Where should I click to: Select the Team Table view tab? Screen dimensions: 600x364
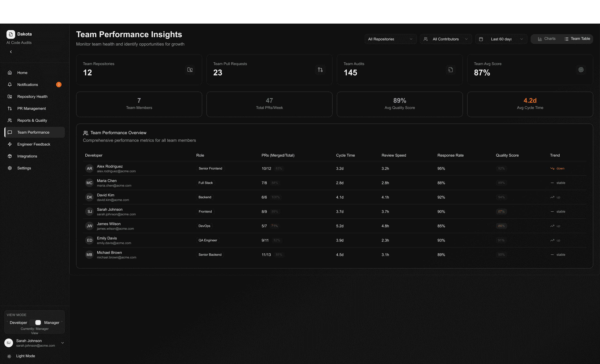[577, 39]
